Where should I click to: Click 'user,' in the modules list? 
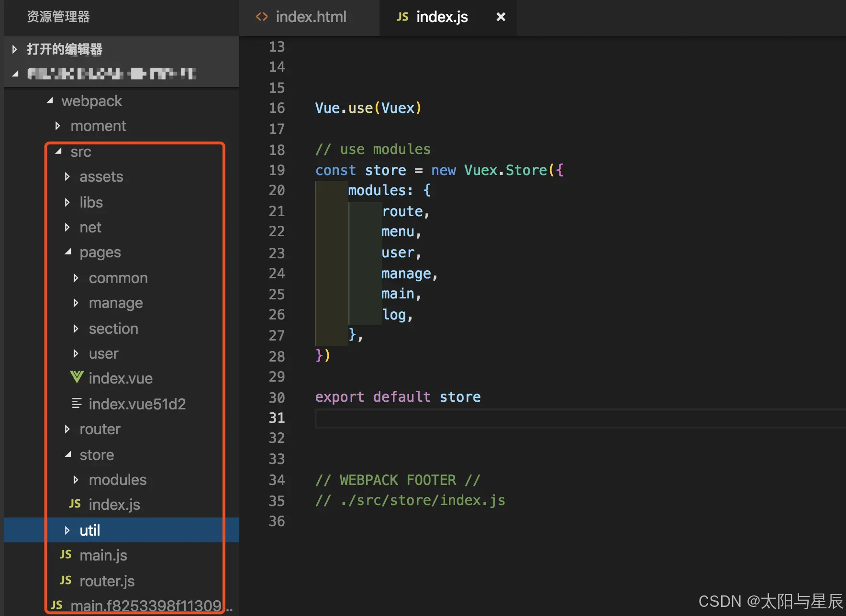click(401, 253)
